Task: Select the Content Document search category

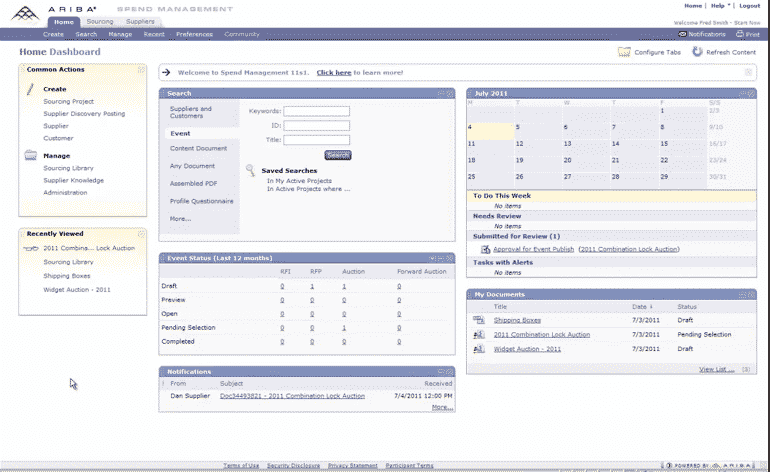Action: [198, 148]
